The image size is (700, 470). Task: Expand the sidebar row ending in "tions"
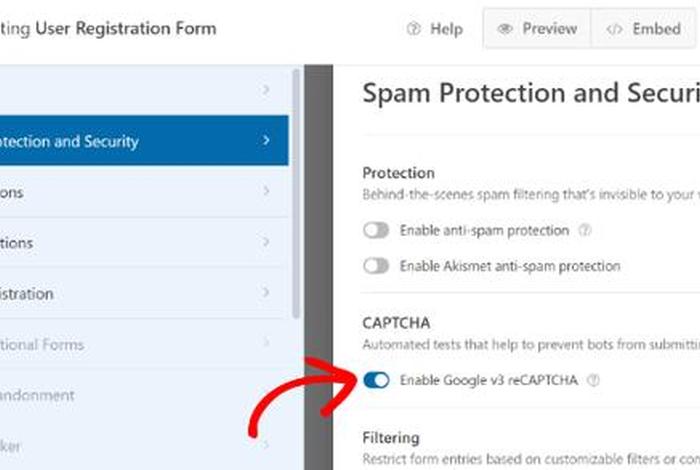tap(267, 243)
